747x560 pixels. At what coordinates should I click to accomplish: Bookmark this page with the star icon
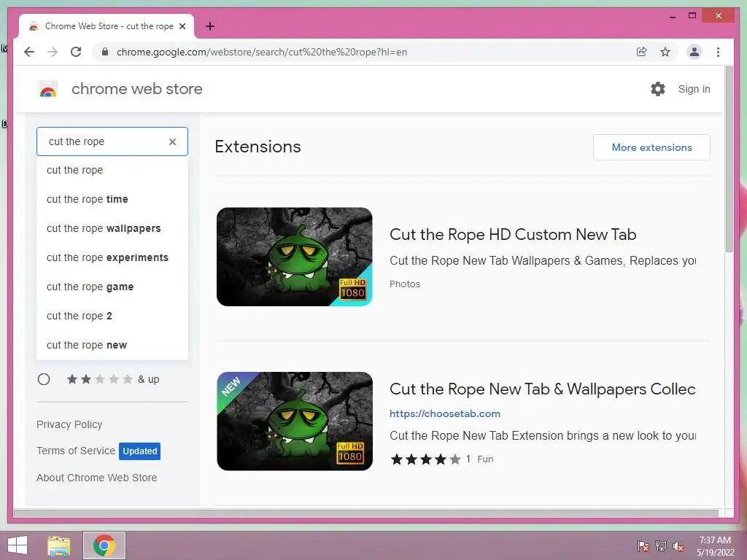[665, 52]
